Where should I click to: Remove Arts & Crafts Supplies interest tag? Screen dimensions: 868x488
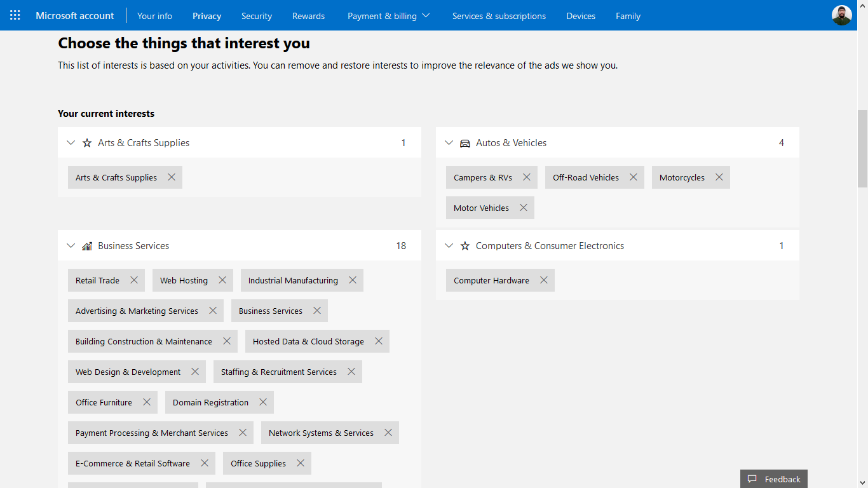click(172, 177)
